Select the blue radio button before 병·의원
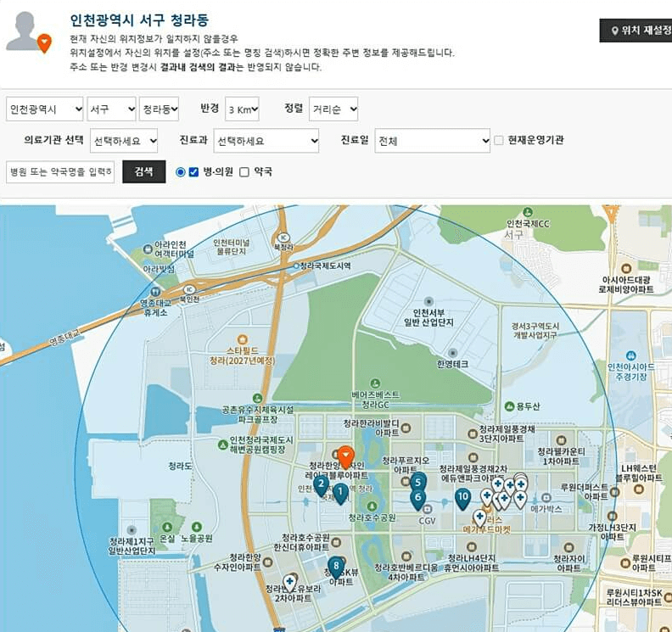Screen dimensions: 672x632 (181, 172)
